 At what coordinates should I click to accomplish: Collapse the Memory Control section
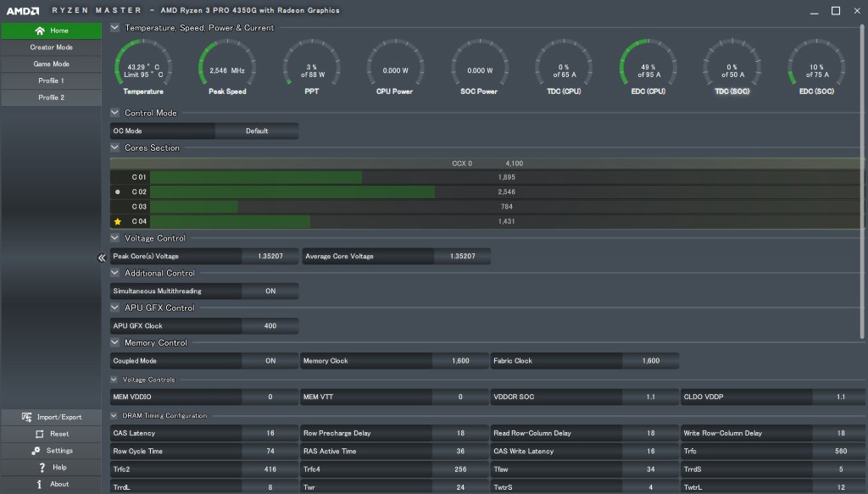click(115, 342)
